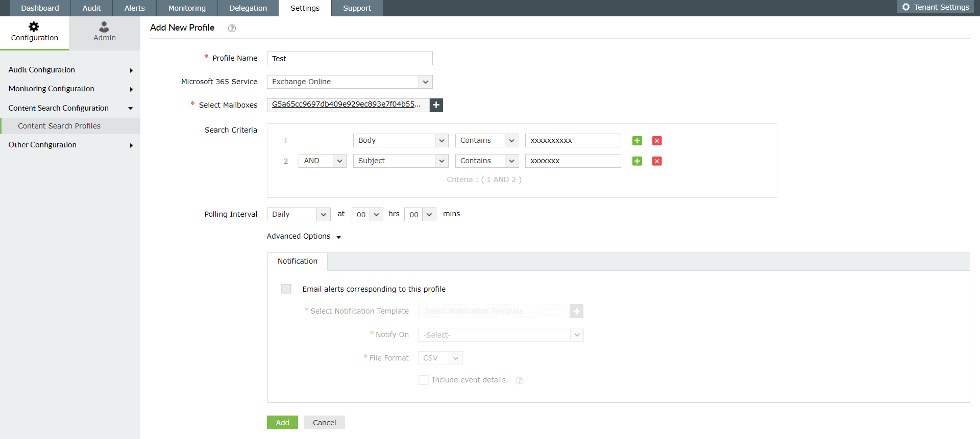
Task: Click the Body criteria value field
Action: pos(573,140)
